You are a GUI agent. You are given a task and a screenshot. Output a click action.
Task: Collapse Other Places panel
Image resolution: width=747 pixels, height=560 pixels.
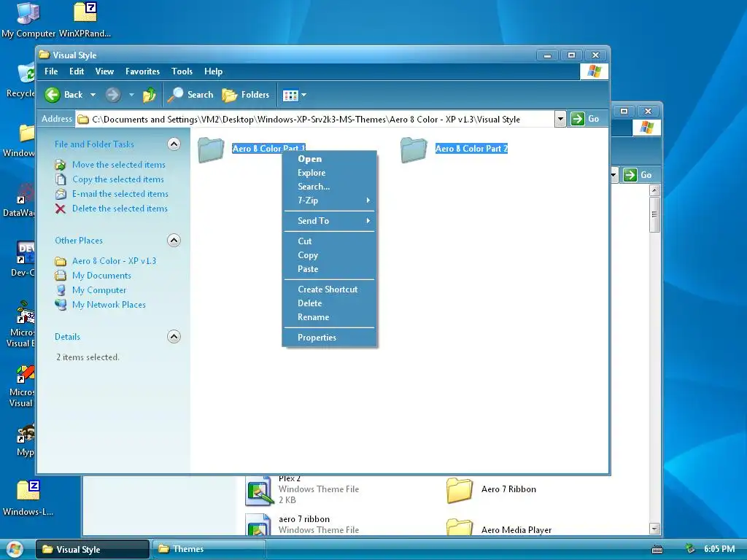pyautogui.click(x=174, y=241)
